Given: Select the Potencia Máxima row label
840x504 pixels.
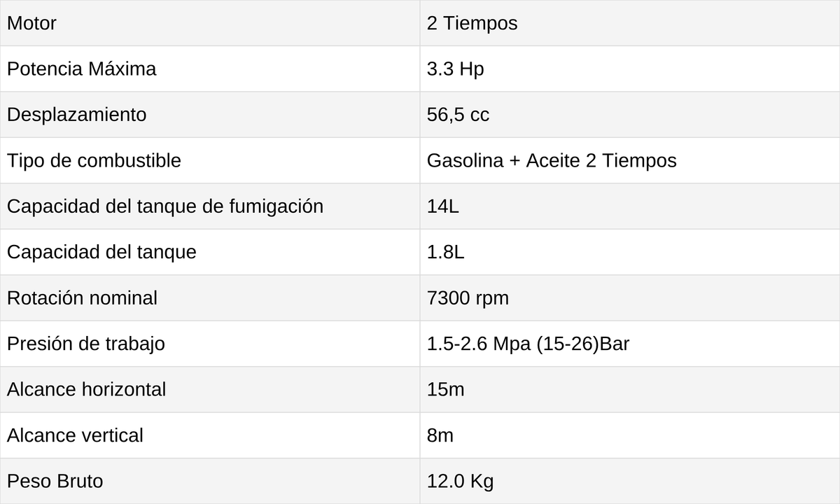Looking at the screenshot, I should [x=210, y=69].
